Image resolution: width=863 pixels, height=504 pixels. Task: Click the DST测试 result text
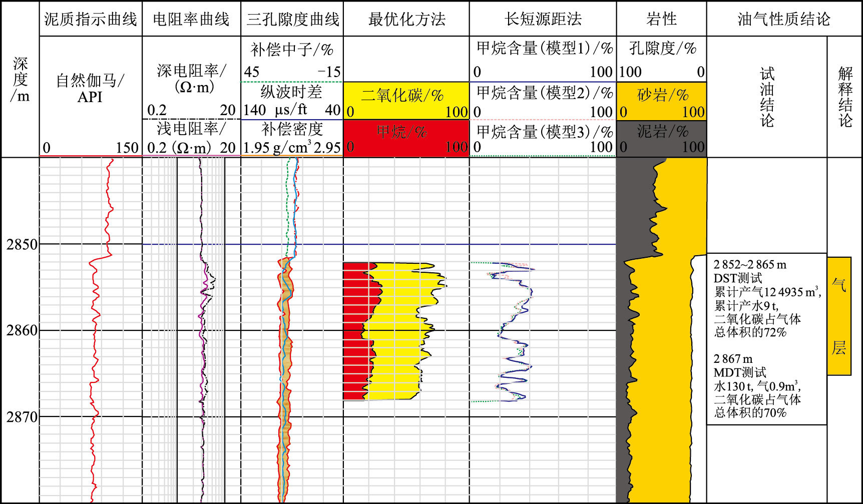738,278
